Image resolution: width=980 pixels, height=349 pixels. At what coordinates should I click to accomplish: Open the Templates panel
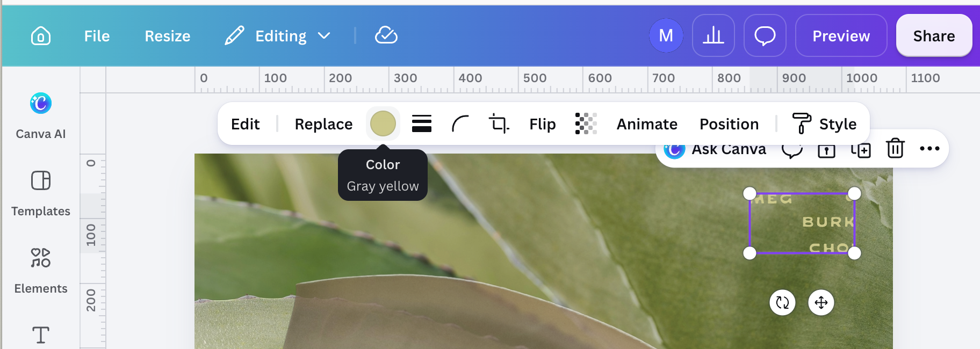(41, 193)
